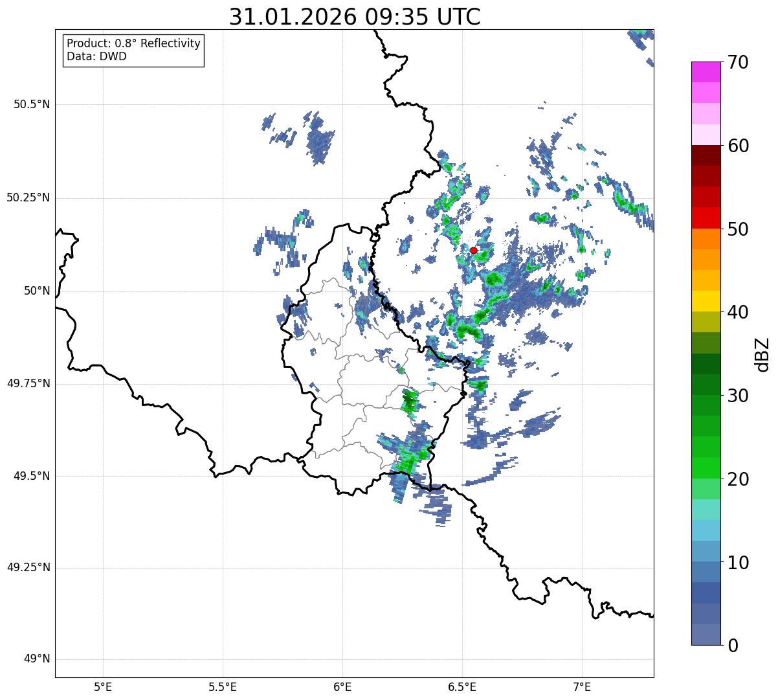The image size is (778, 700).
Task: Click the title '31.01.2026 09:35 UTC'
Action: tap(355, 17)
